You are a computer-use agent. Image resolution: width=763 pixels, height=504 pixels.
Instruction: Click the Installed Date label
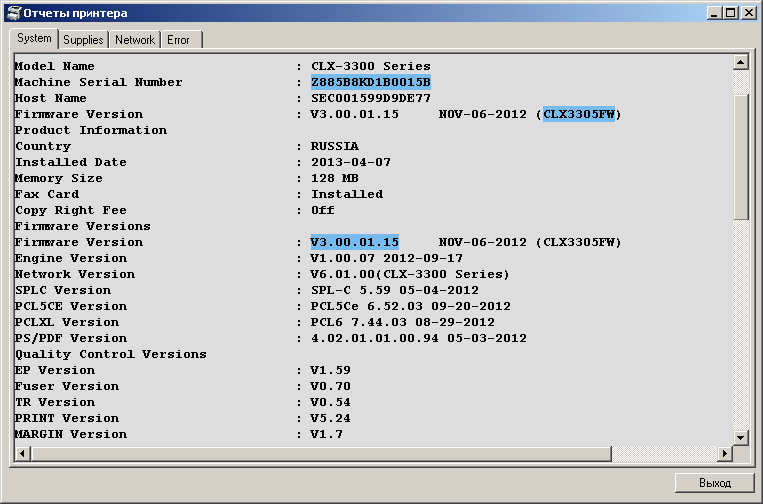pos(71,162)
